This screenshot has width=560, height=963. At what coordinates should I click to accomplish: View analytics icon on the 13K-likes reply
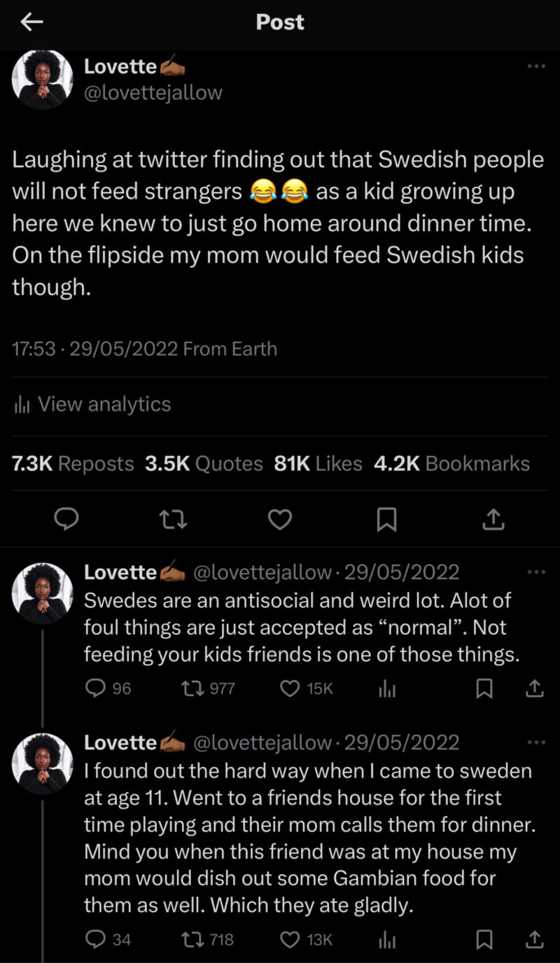[387, 940]
